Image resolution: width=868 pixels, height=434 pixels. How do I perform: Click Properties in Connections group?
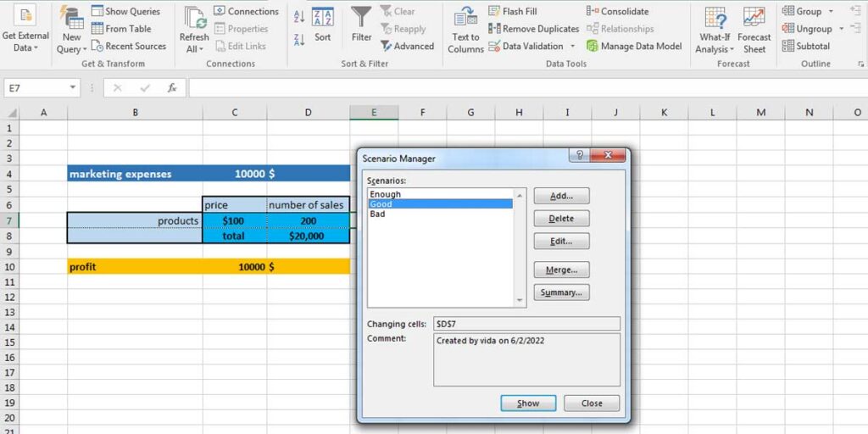click(241, 29)
